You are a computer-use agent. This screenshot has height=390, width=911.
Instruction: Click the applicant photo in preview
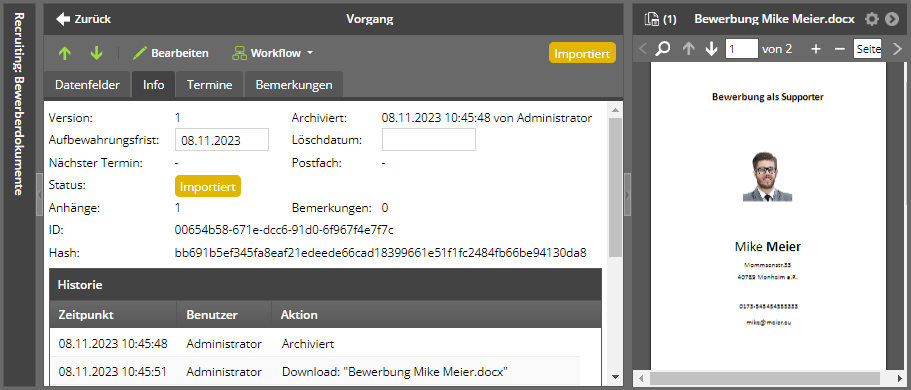pyautogui.click(x=767, y=177)
